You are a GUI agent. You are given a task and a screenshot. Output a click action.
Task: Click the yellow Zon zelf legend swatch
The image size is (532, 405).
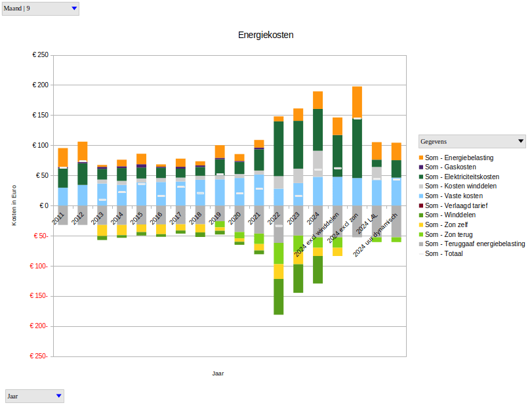420,224
